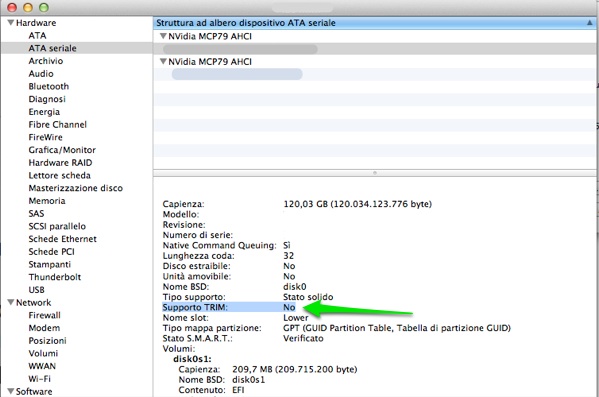Select Hardware RAID entry
The height and width of the screenshot is (397, 599).
pyautogui.click(x=60, y=163)
